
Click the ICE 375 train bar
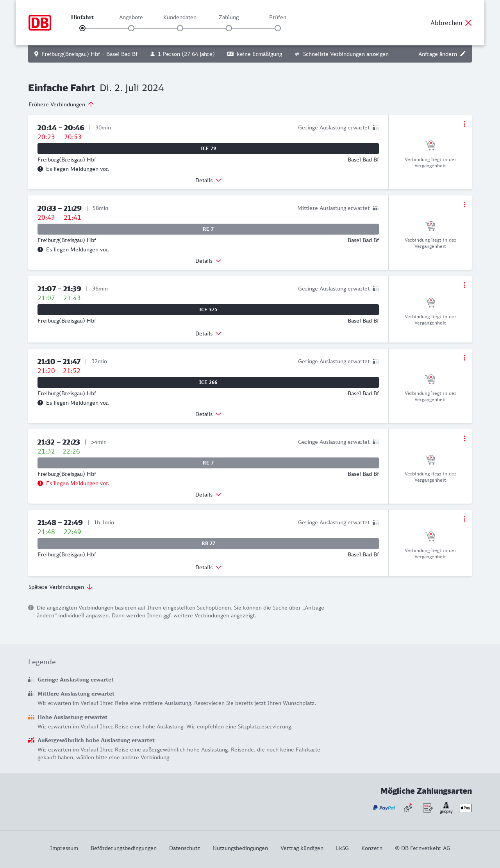click(208, 310)
